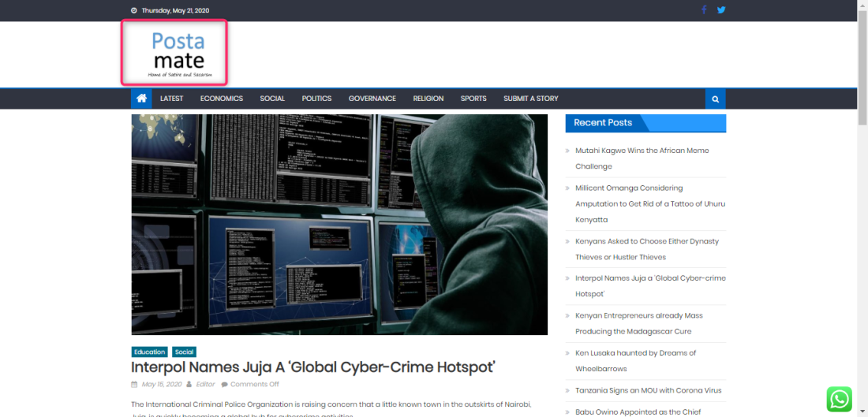868x417 pixels.
Task: Open the Editor author link
Action: point(205,385)
